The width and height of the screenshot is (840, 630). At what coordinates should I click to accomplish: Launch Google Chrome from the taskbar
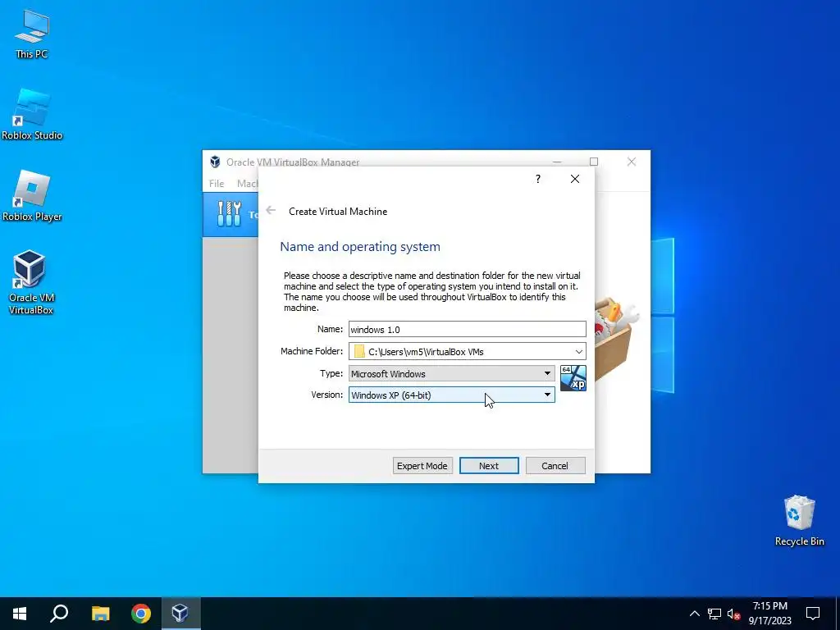pos(141,614)
